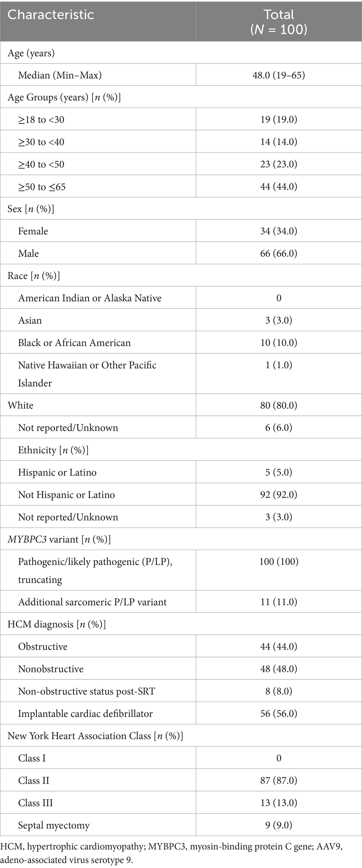Click the Obstructive row label
Viewport: 362px width, 868px height.
[43, 647]
